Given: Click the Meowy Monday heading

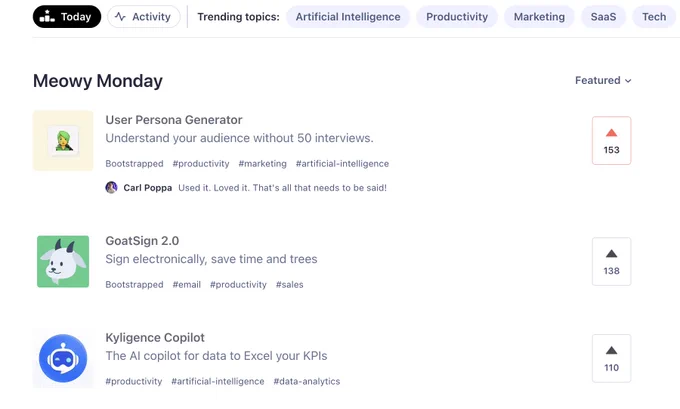Looking at the screenshot, I should pyautogui.click(x=98, y=81).
